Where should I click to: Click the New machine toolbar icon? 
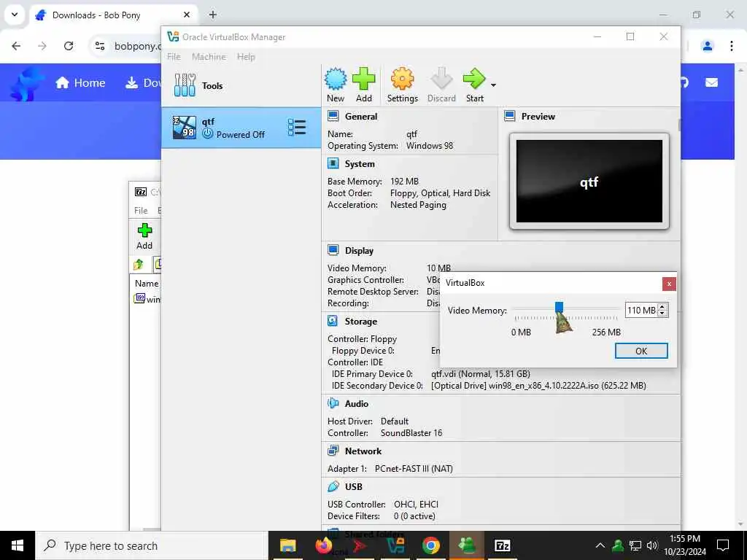pyautogui.click(x=336, y=85)
